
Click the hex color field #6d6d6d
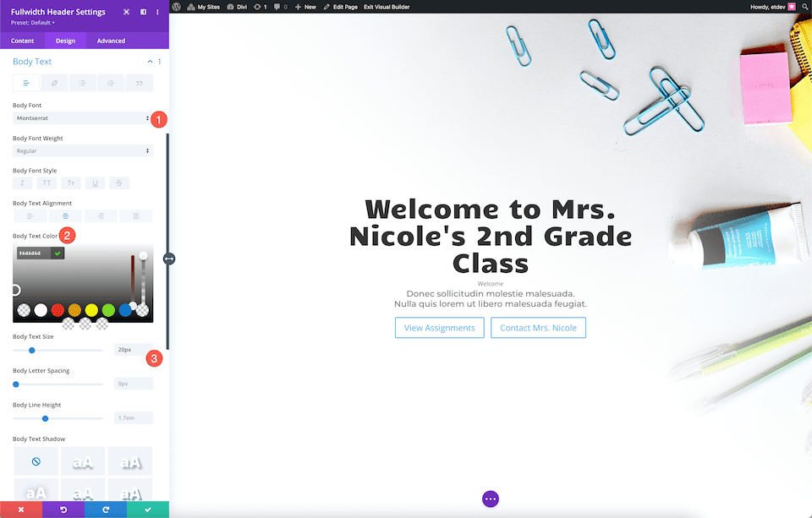point(34,253)
